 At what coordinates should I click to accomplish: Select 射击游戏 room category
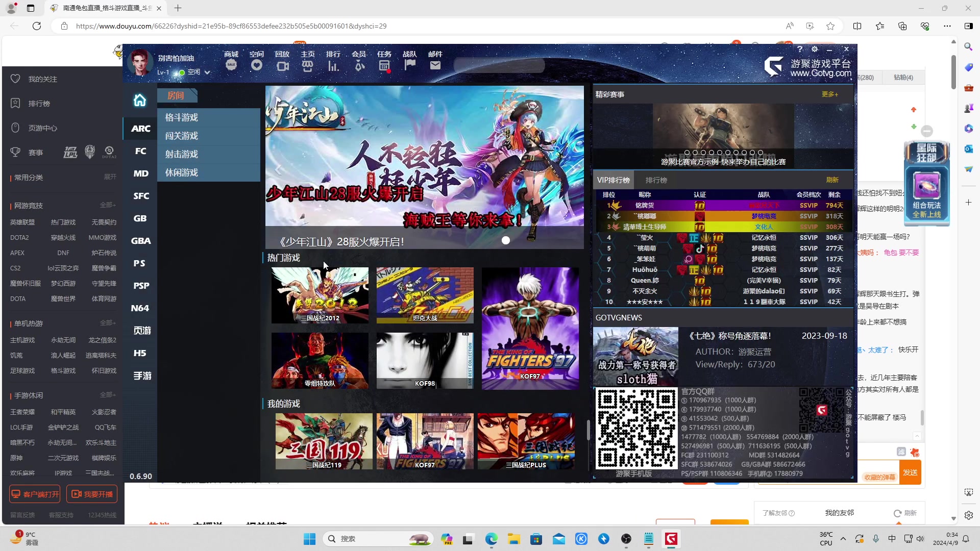click(209, 154)
